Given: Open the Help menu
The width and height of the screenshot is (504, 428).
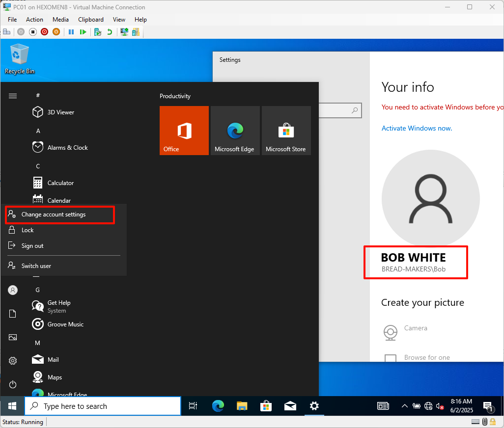Looking at the screenshot, I should point(140,20).
